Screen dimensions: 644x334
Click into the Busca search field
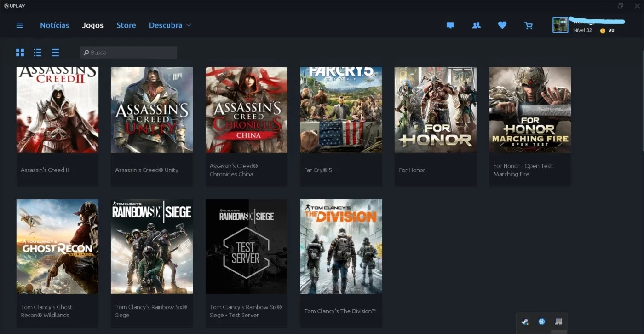(129, 53)
